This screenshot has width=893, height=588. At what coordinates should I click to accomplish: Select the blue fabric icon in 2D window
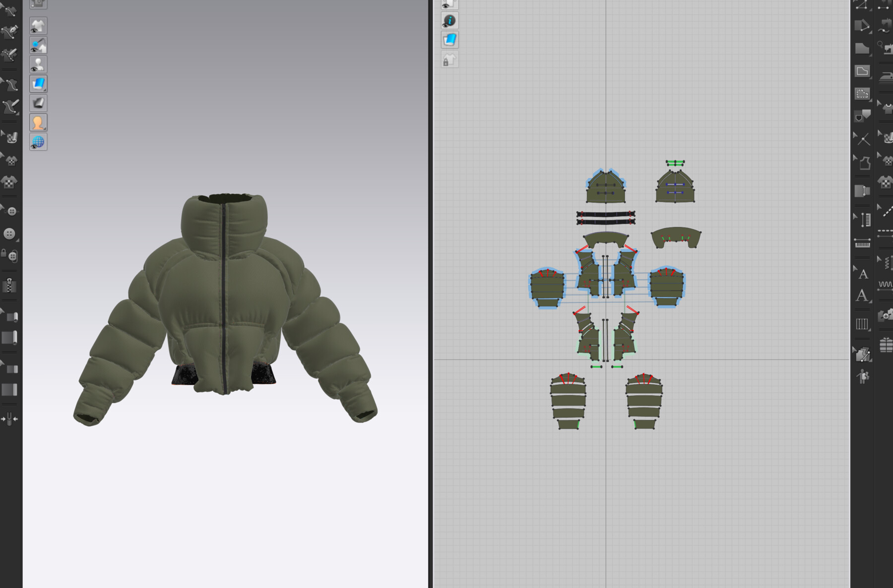click(x=449, y=40)
